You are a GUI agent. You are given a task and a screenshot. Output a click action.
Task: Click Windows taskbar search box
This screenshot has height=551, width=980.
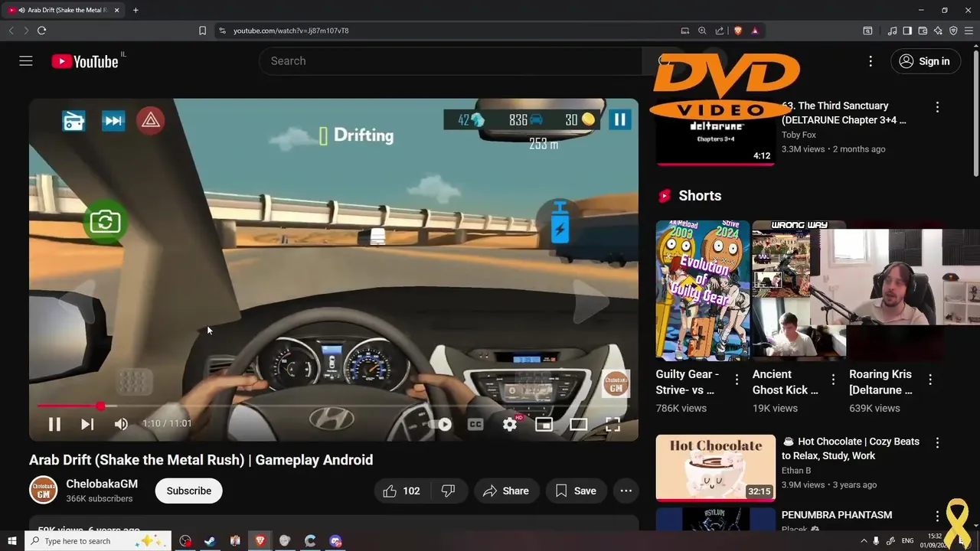[98, 541]
